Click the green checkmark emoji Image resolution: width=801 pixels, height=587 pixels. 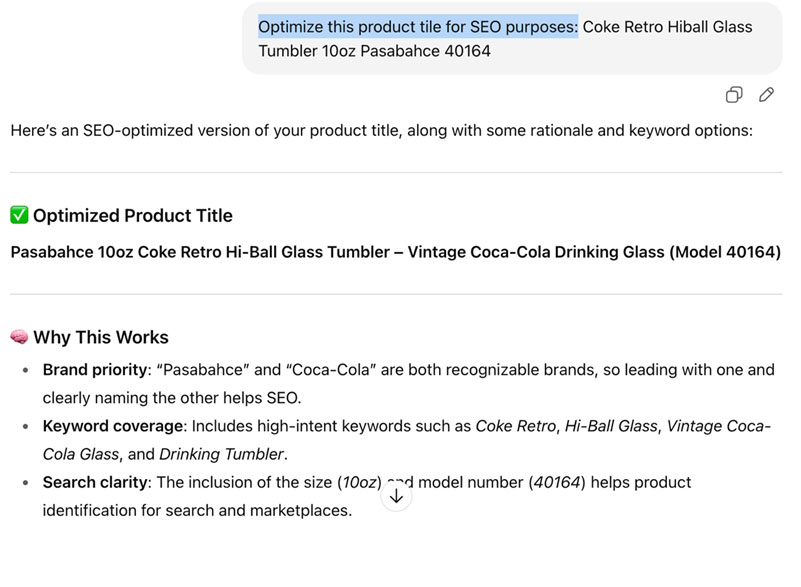[19, 215]
